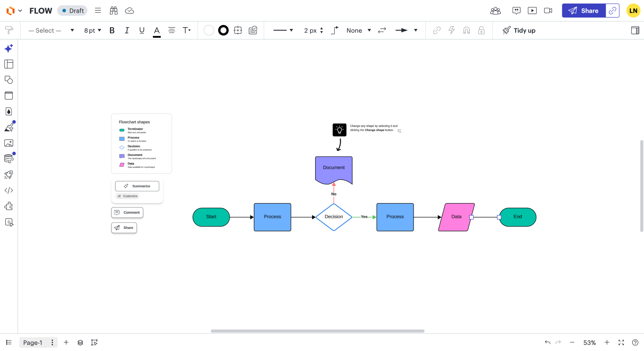Screen dimensions: 644x351
Task: Click the binoculars search icon
Action: (x=113, y=11)
